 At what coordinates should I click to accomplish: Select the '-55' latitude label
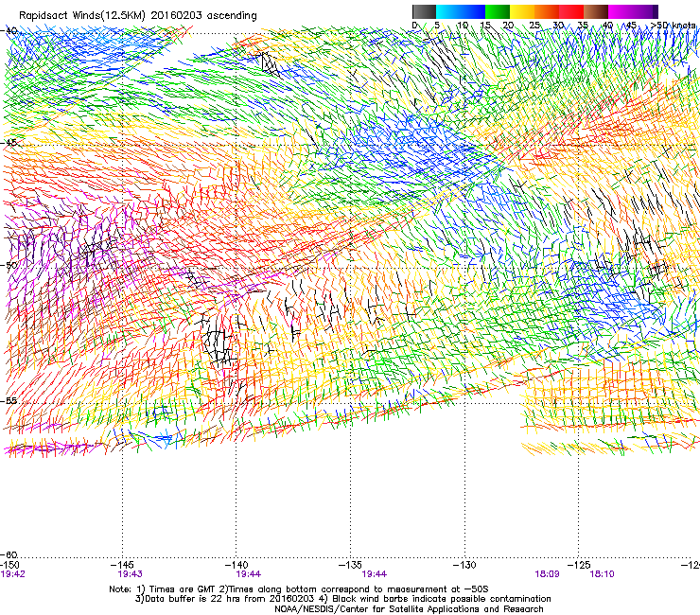pos(9,400)
